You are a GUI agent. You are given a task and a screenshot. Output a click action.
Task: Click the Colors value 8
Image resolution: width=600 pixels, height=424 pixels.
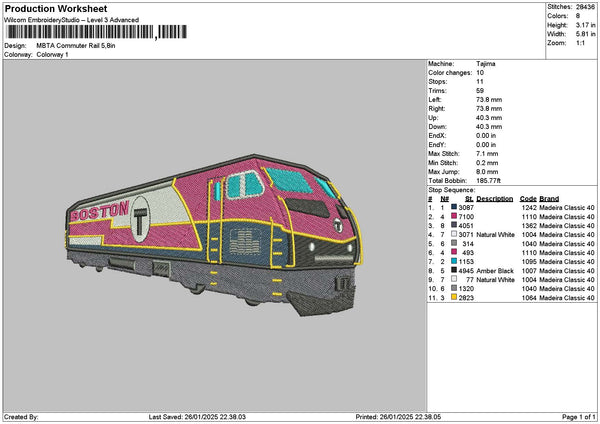pos(578,16)
